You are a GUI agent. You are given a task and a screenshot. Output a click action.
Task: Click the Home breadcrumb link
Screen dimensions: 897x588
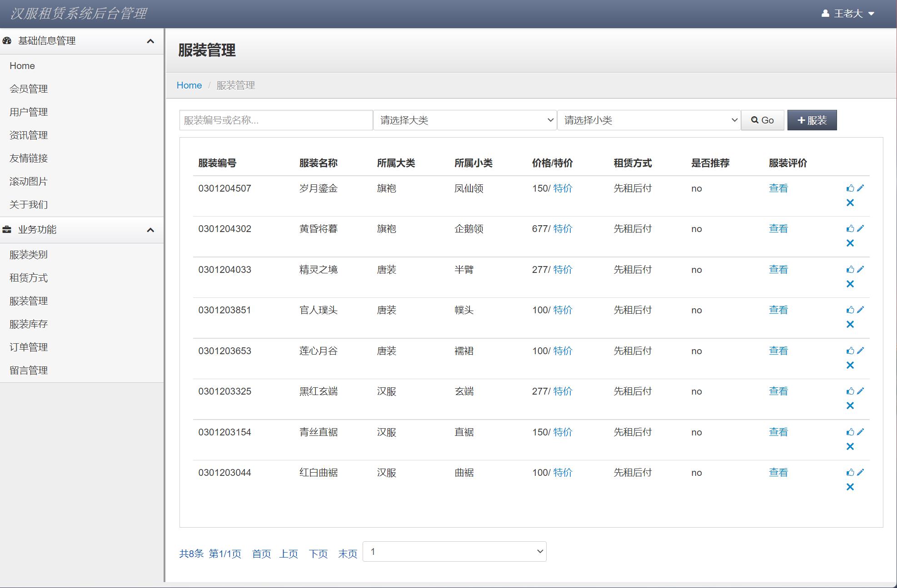(189, 85)
